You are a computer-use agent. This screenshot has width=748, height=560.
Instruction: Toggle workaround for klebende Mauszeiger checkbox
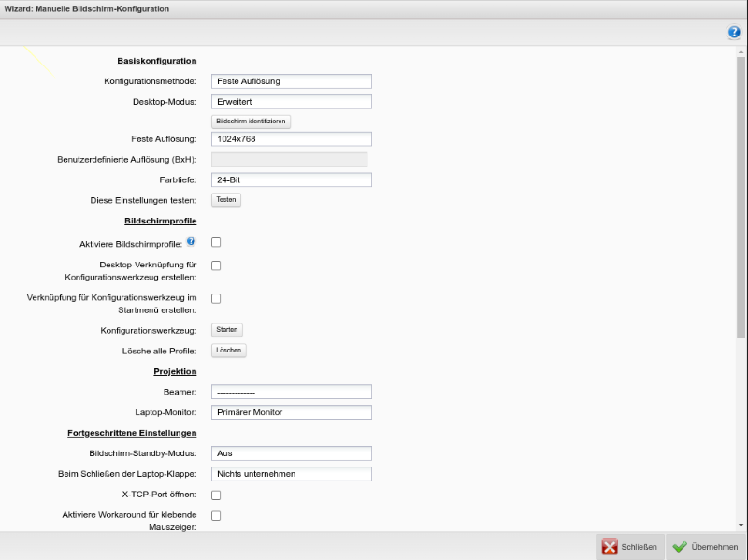point(216,515)
